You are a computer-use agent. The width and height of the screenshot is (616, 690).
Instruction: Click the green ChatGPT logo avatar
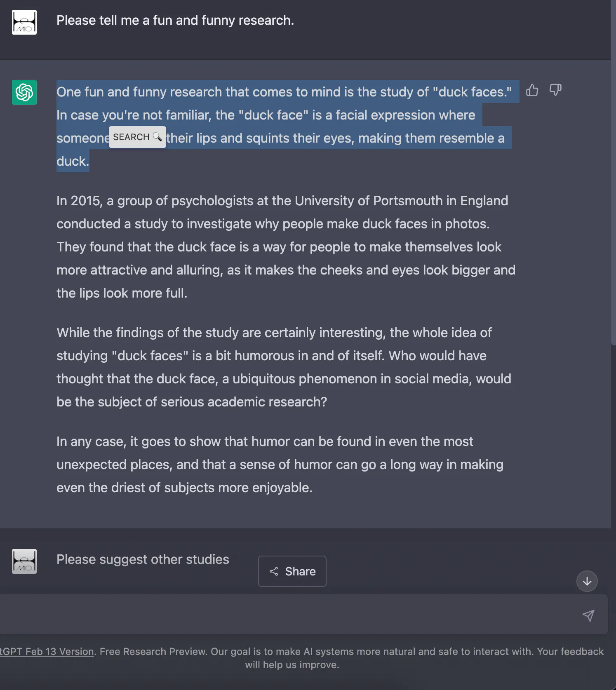(x=24, y=92)
